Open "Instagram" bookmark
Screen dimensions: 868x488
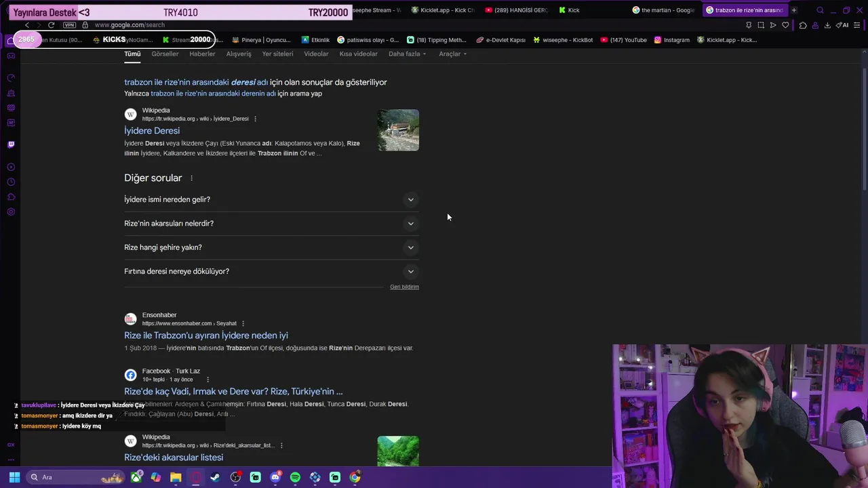pyautogui.click(x=671, y=40)
